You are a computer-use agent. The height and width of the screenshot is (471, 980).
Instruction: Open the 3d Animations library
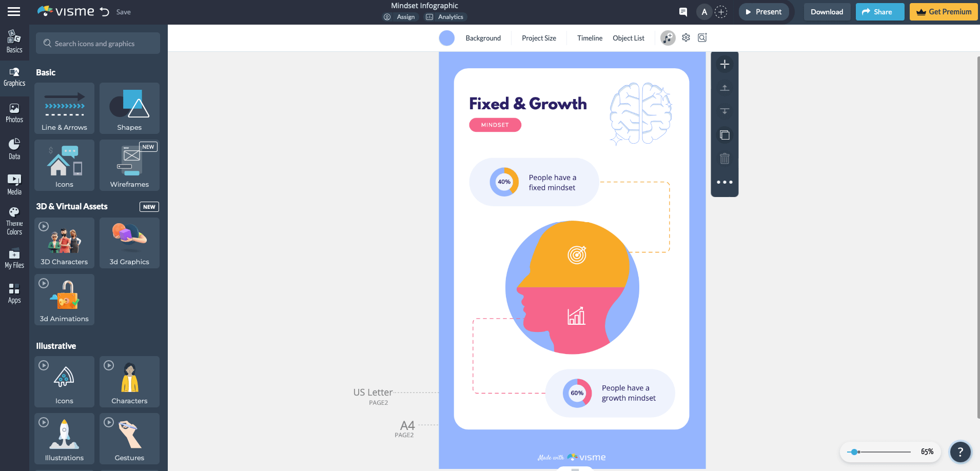pos(64,300)
